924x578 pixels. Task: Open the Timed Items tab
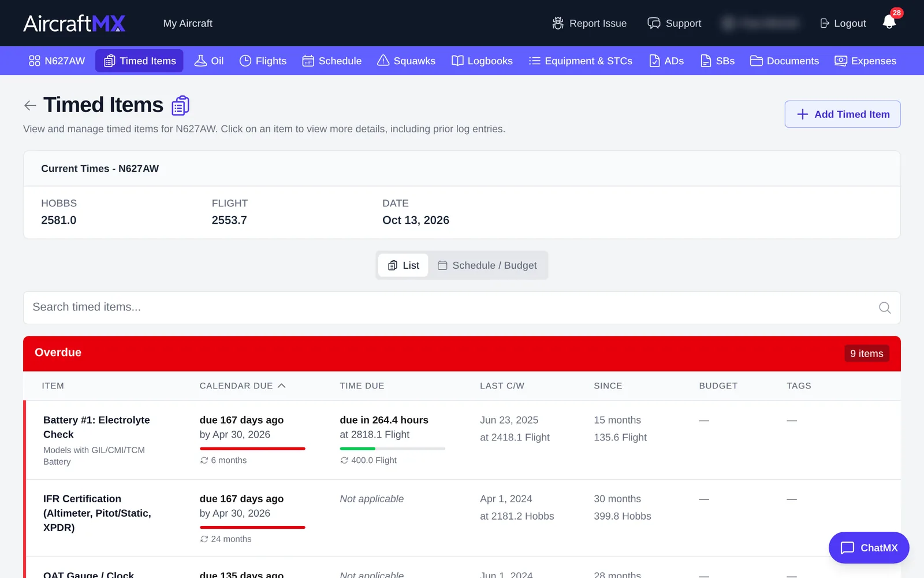tap(139, 61)
